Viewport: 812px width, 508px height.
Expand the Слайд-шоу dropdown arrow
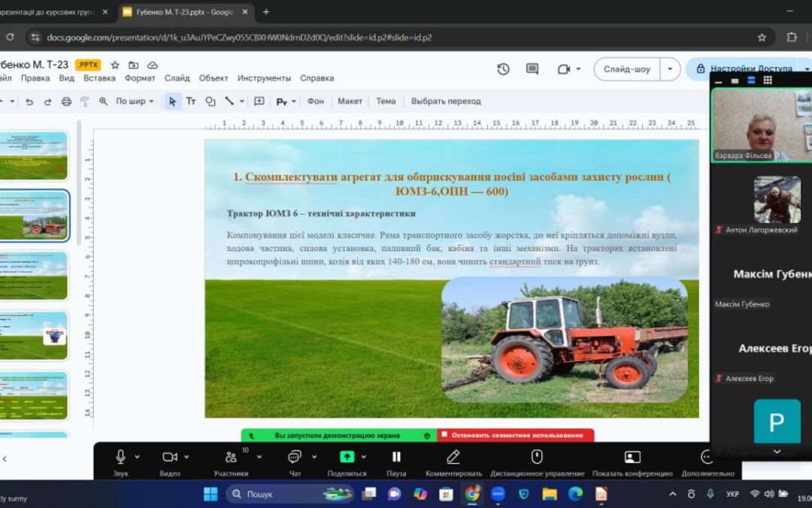pyautogui.click(x=670, y=69)
